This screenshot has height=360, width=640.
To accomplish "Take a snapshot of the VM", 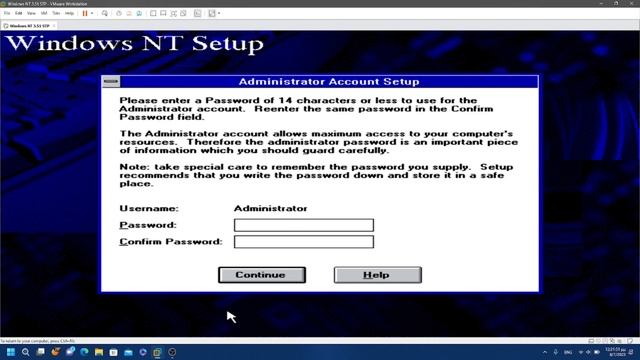I will coord(119,13).
